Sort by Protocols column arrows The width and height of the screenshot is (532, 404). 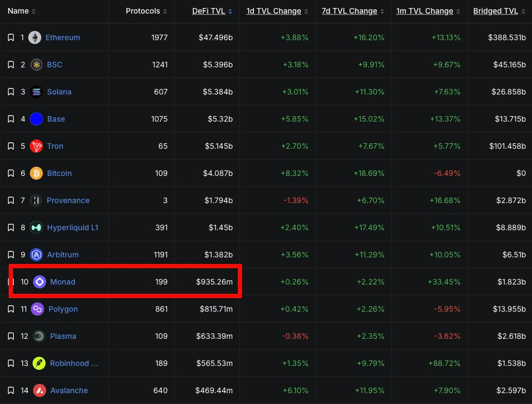(x=165, y=11)
